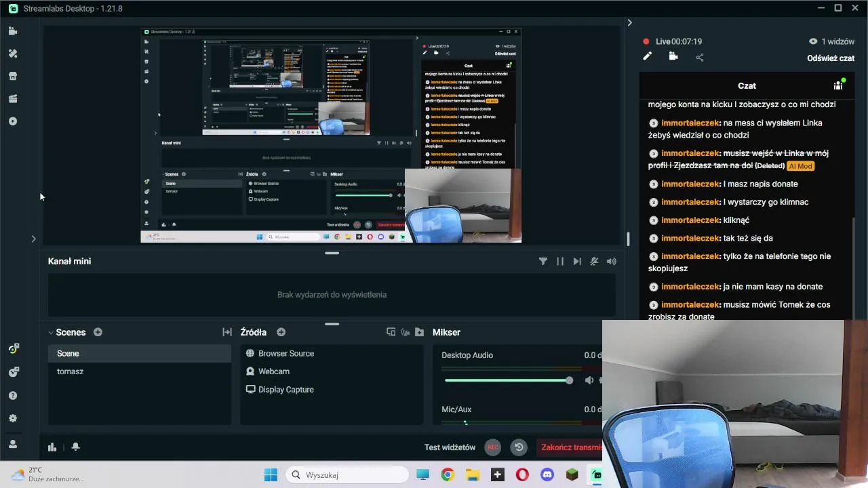
Task: Click the Live 00:07:19 timer text
Action: click(x=679, y=41)
